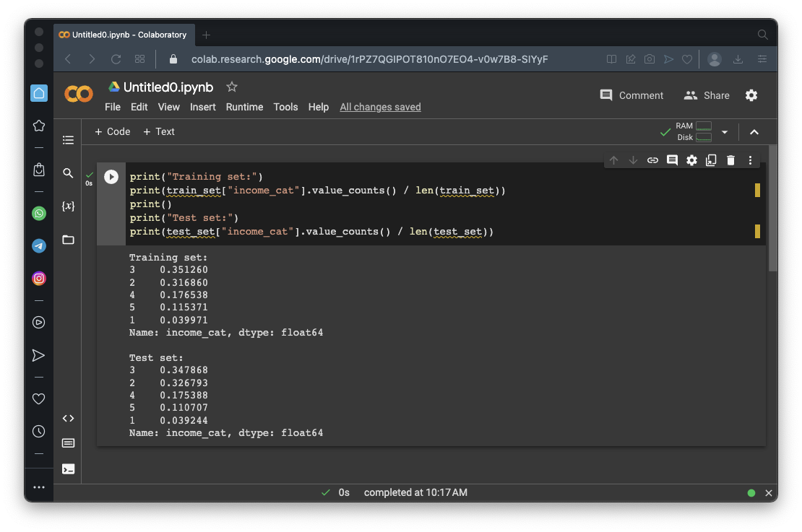This screenshot has width=802, height=532.
Task: Open the table of contents panel
Action: 68,140
